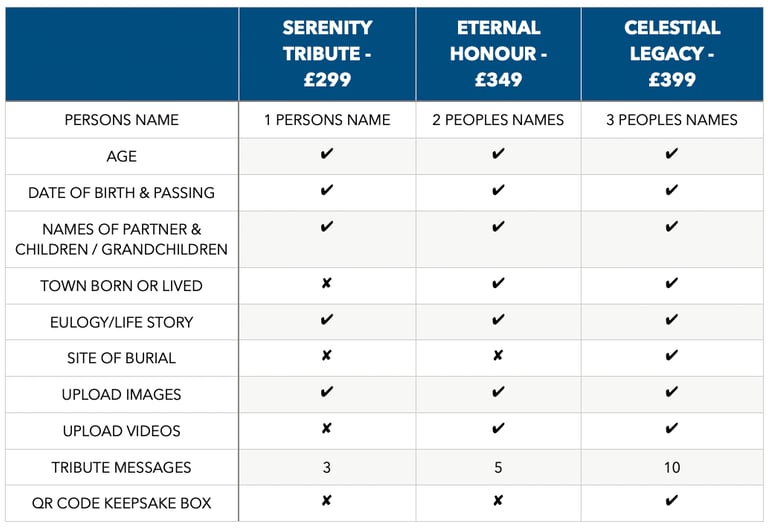The width and height of the screenshot is (768, 530).
Task: Click the Serenity Tribute Age checkmark
Action: (327, 153)
